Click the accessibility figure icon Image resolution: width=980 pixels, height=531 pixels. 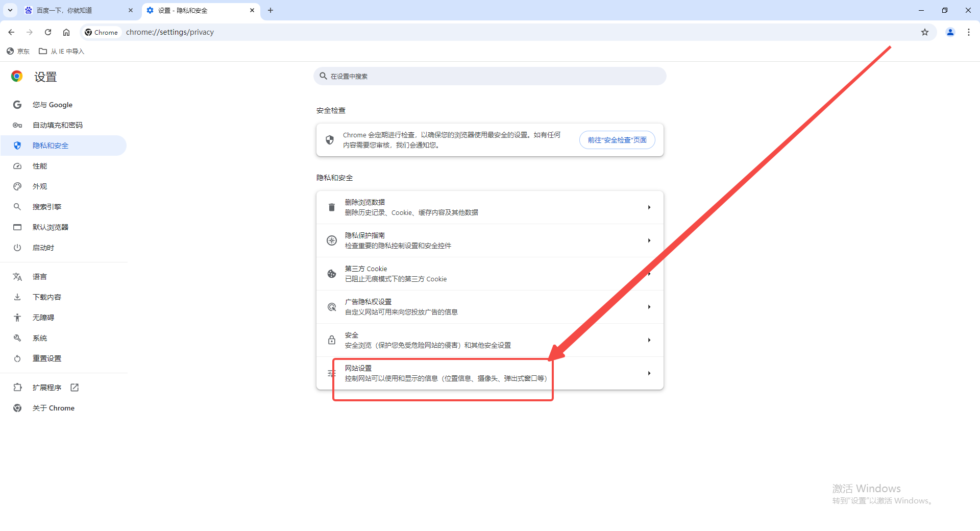click(x=17, y=318)
